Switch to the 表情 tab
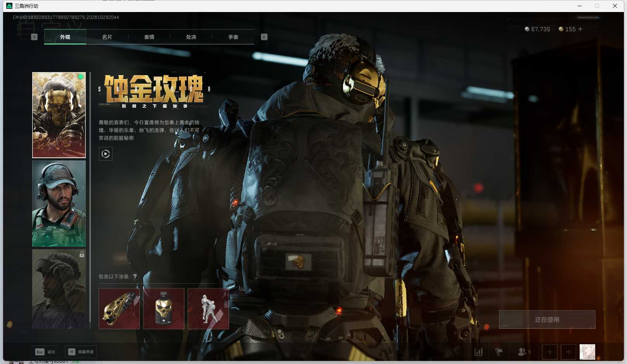Image resolution: width=627 pixels, height=364 pixels. click(149, 37)
